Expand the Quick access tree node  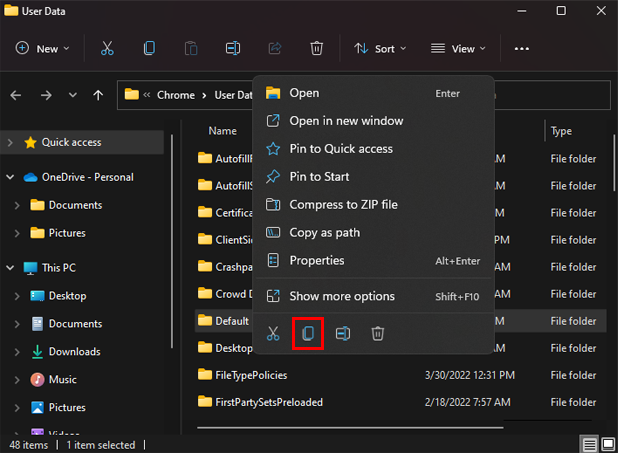pos(10,142)
